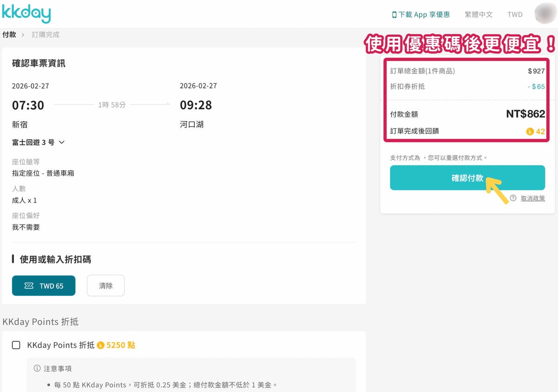Click the 折扣券折抵 label
558x392 pixels.
[x=407, y=86]
